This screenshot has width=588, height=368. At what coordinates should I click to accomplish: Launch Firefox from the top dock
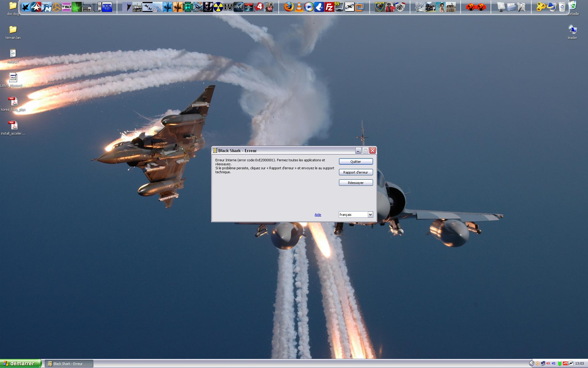[288, 7]
